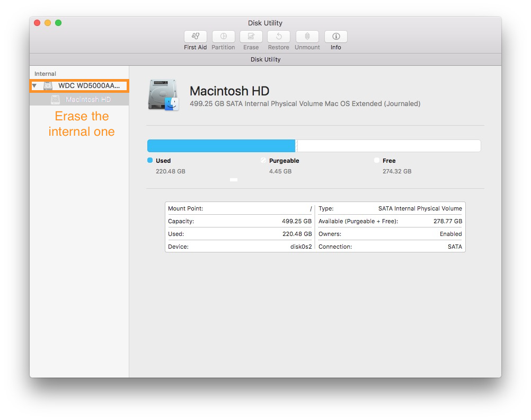Collapse the WDC WD5000AA disclosure triangle

(x=34, y=85)
